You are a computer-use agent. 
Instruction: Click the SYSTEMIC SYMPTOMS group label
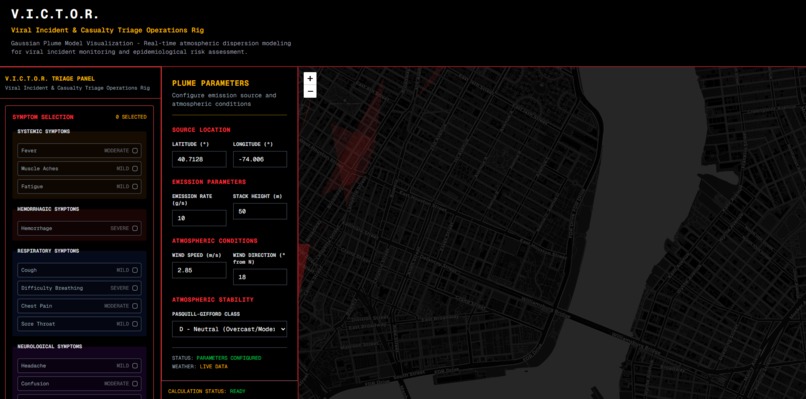tap(44, 132)
